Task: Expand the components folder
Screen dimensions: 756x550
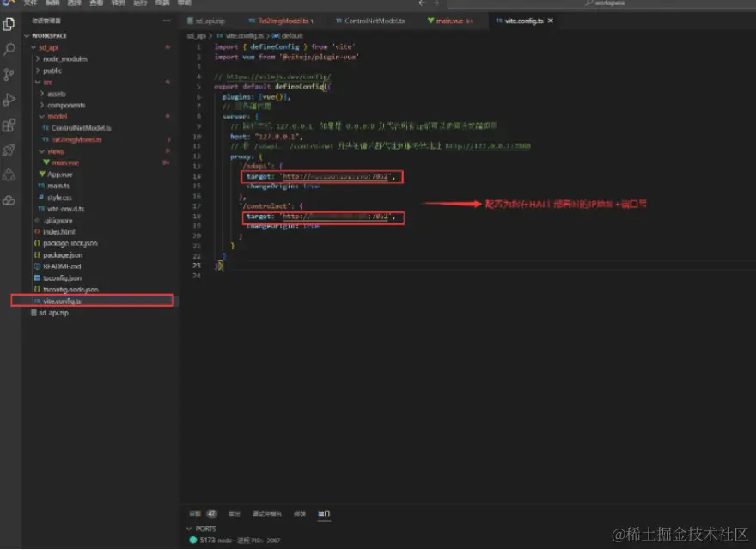Action: pyautogui.click(x=42, y=105)
